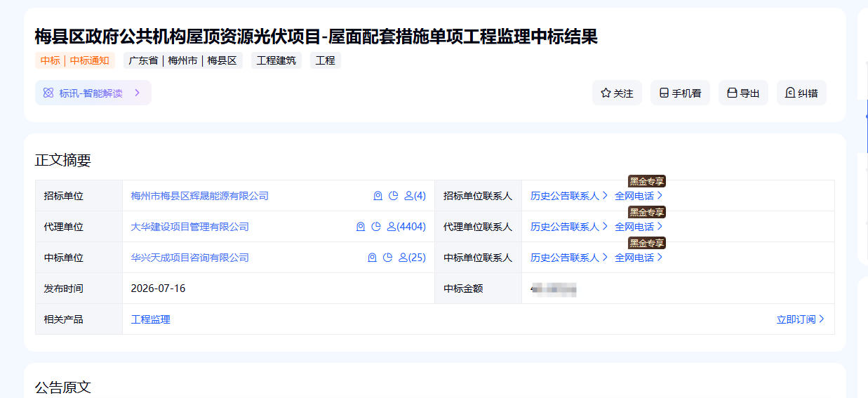Viewport: 868px width, 398px height.
Task: Click the 黑金专享 badge in 招标单位联系人 row
Action: 647,181
